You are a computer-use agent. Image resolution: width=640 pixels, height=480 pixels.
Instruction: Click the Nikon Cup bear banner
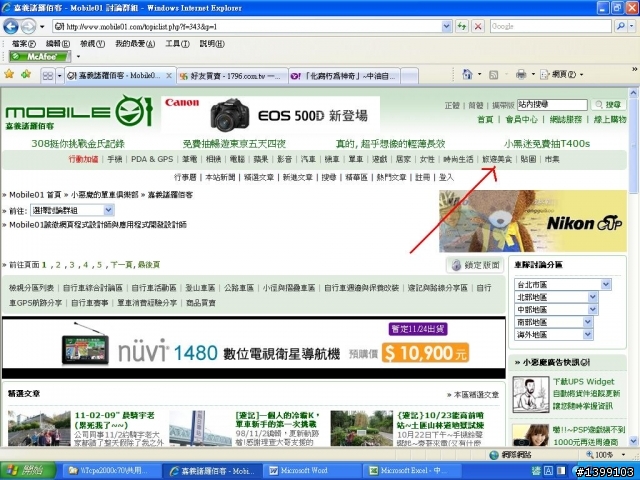(x=533, y=221)
